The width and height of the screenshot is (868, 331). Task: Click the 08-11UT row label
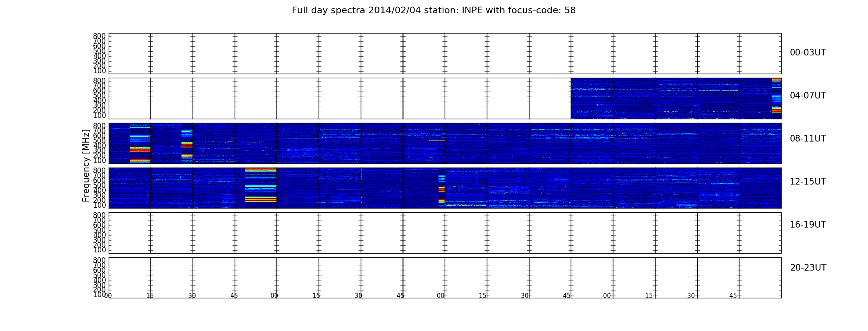808,139
